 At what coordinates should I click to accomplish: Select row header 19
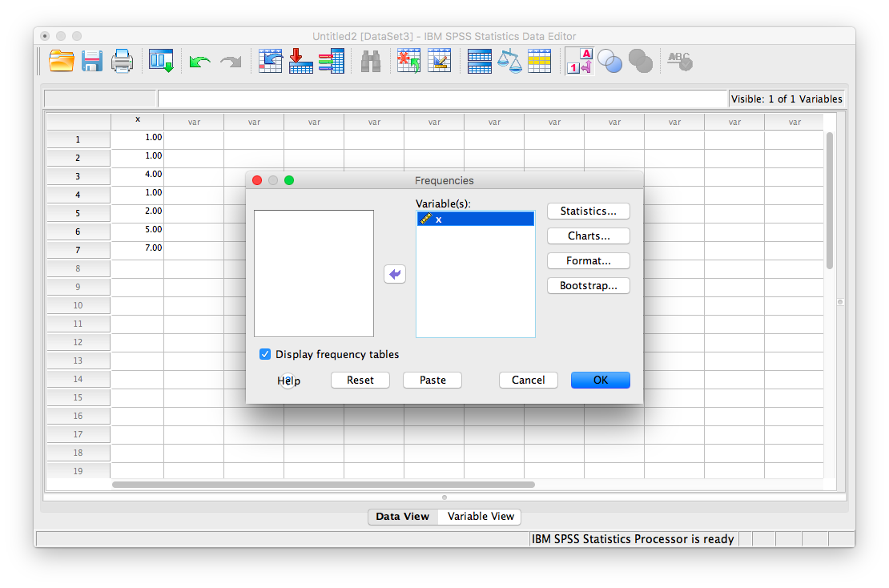click(x=78, y=471)
